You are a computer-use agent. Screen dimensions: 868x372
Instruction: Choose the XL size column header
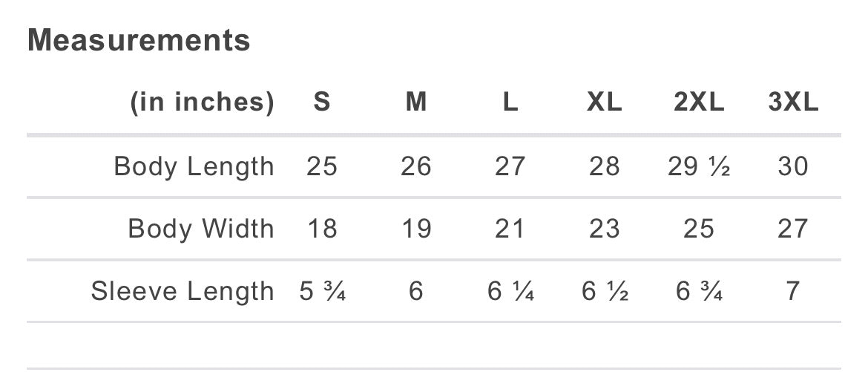coord(604,102)
